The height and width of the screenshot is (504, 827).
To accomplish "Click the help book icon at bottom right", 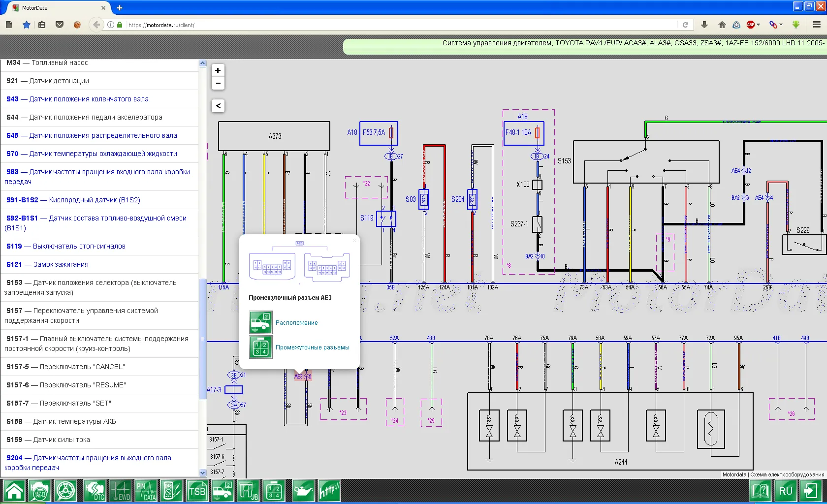I will click(761, 491).
